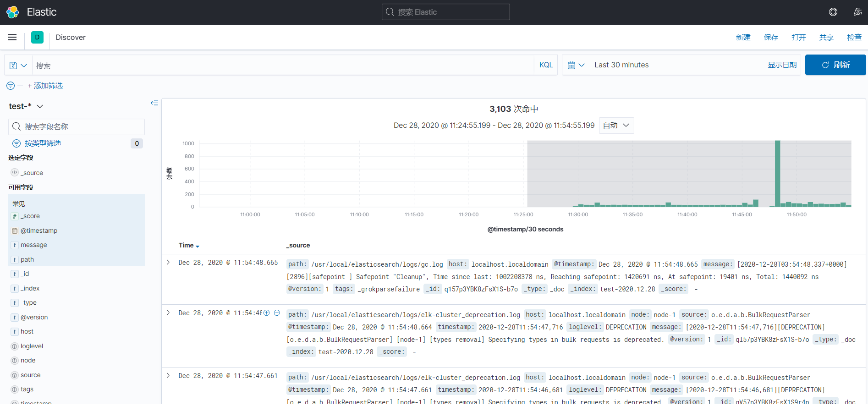Click 检查 in the top menu
The width and height of the screenshot is (868, 406).
854,38
